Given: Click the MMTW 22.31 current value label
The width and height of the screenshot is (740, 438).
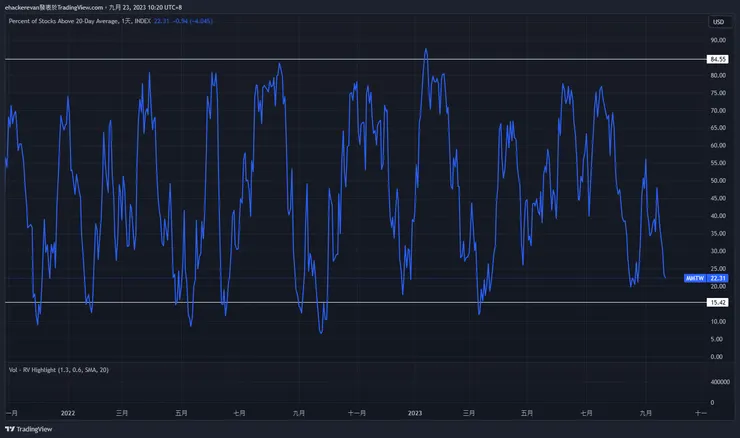Looking at the screenshot, I should (706, 278).
